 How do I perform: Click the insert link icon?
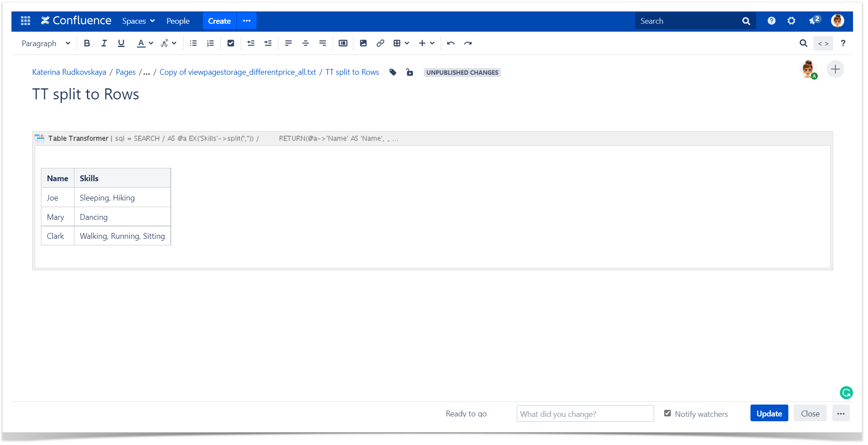click(x=380, y=43)
